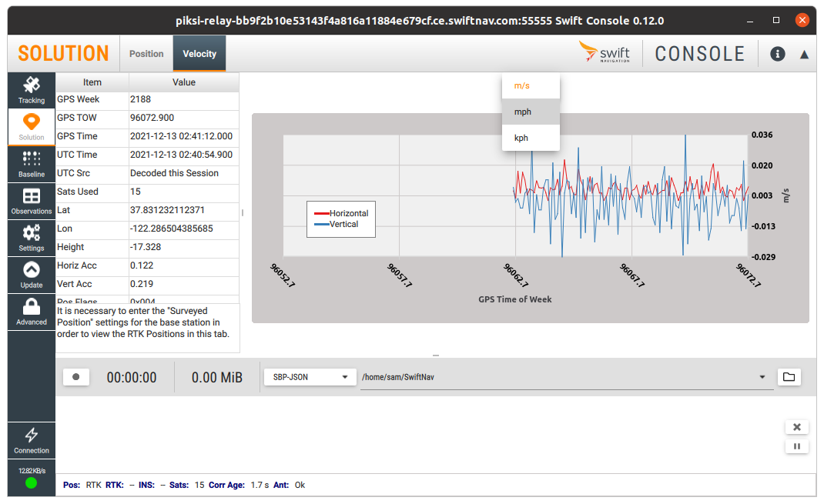
Task: Switch to the Velocity tab
Action: (x=199, y=54)
